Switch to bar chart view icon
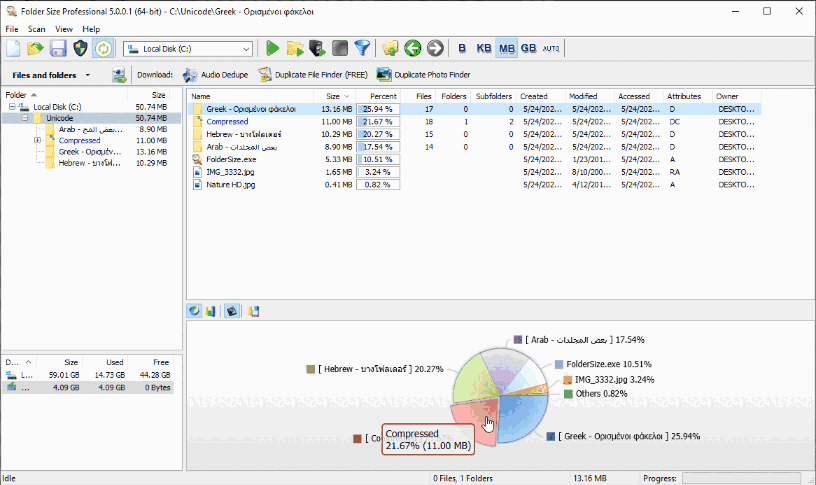The image size is (816, 485). 211,311
